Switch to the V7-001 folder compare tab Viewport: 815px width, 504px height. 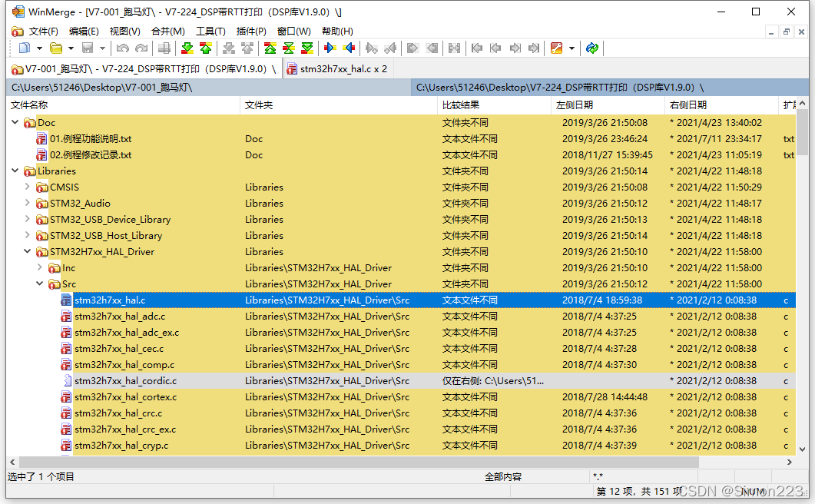tap(144, 68)
